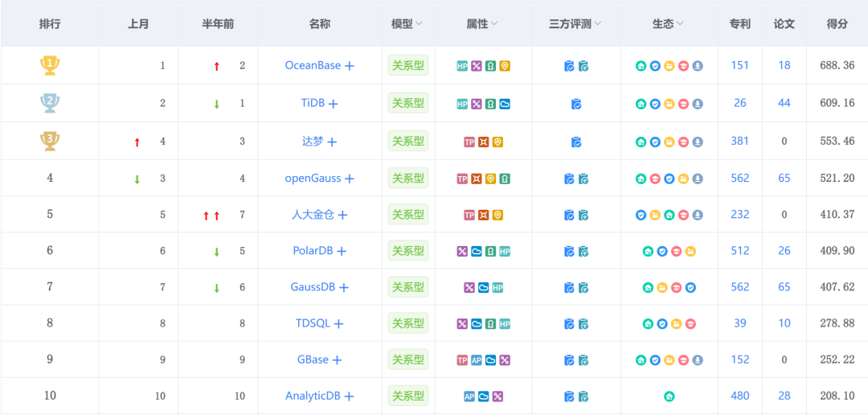Click the 排行 column header
The width and height of the screenshot is (868, 415).
pyautogui.click(x=49, y=24)
